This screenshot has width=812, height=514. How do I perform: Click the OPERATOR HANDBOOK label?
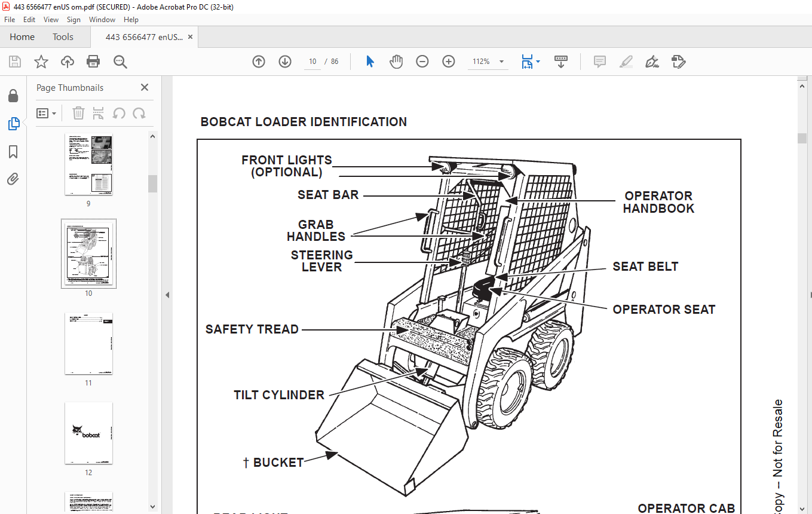pos(658,202)
